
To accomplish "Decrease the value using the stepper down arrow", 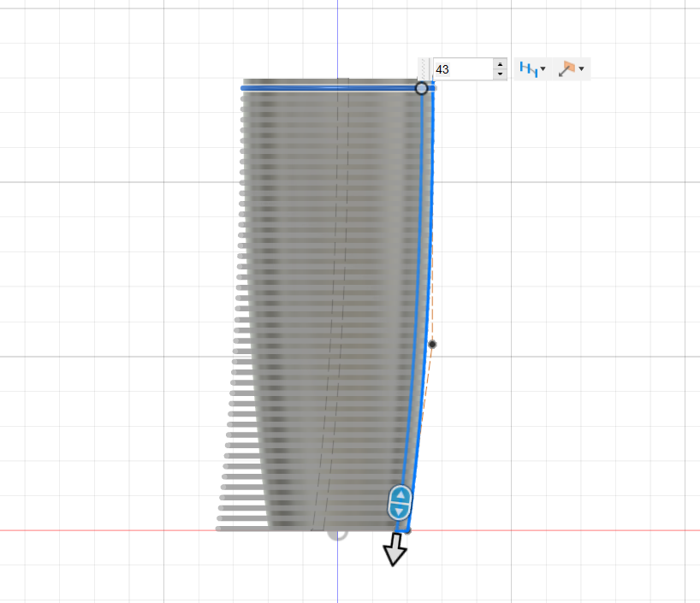I will click(500, 75).
